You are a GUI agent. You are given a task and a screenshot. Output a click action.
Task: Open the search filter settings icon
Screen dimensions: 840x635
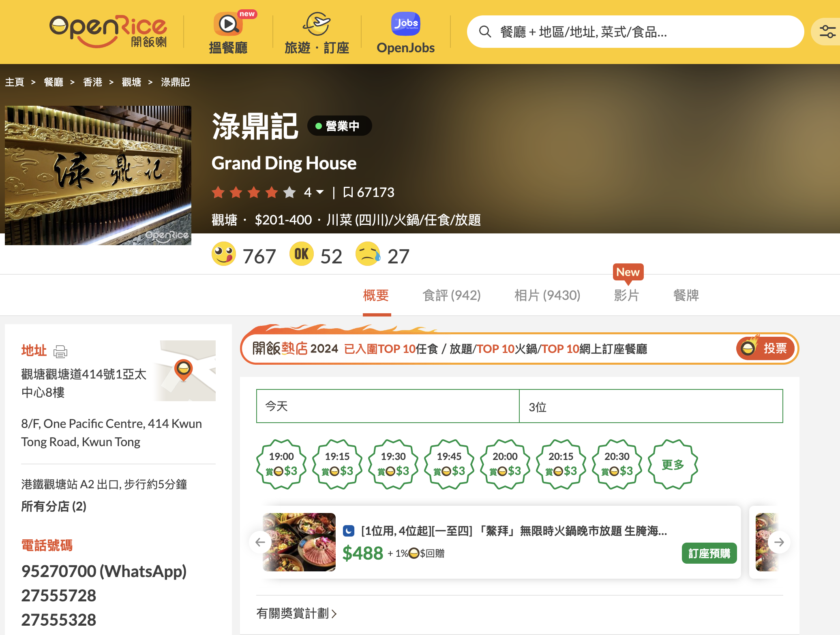[x=827, y=32]
